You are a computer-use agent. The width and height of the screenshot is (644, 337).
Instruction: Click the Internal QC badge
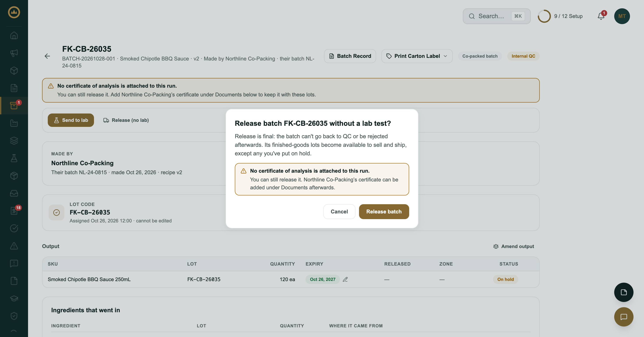pos(523,56)
